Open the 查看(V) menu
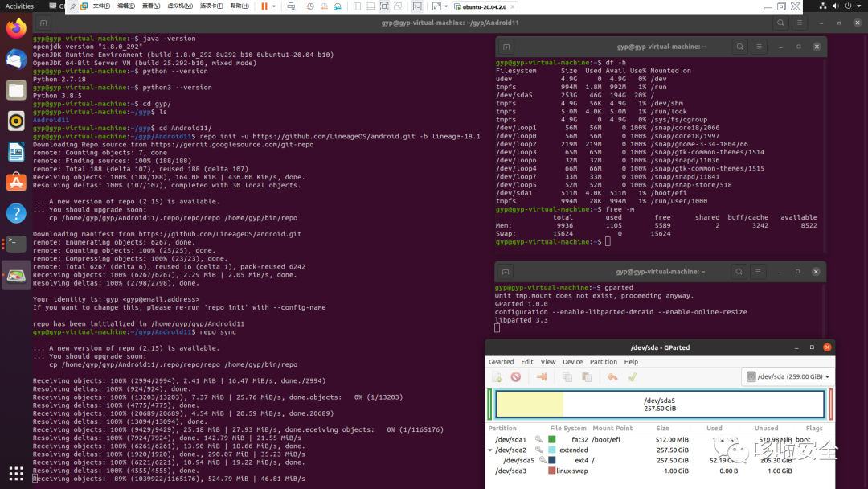This screenshot has width=868, height=489. point(151,6)
